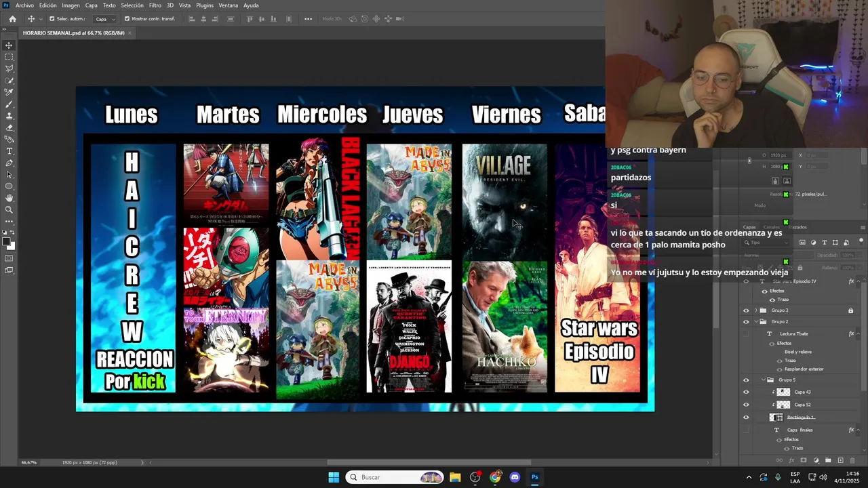Show the Lectura Tbate layer
Screen dimensions: 868x488
[746, 333]
